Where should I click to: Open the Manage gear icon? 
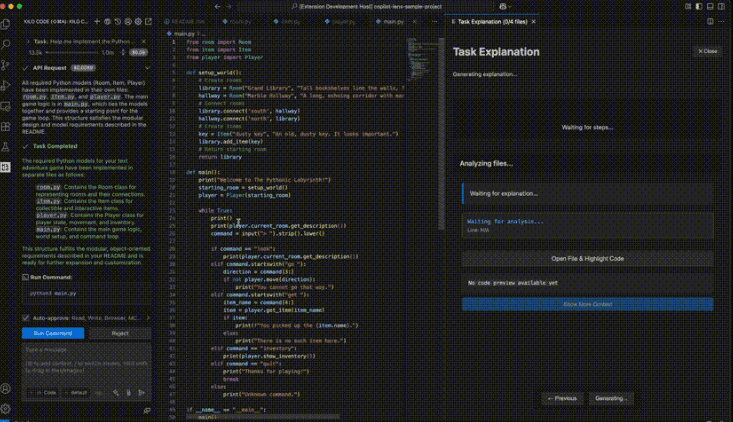6,409
